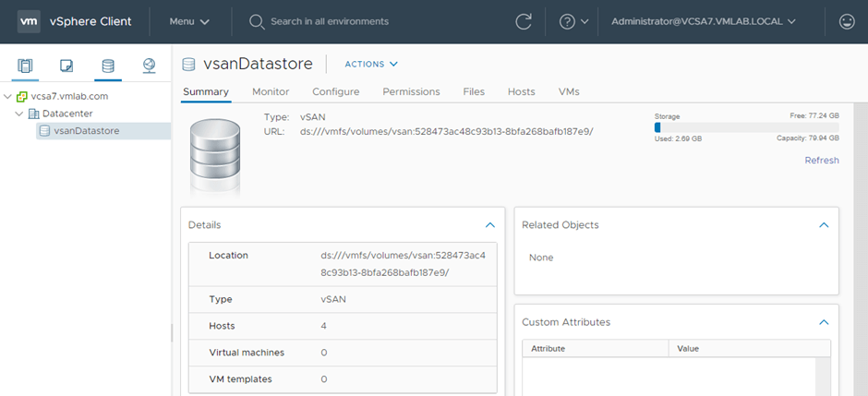This screenshot has height=396, width=868.
Task: Open the help dropdown chevron
Action: [x=585, y=21]
